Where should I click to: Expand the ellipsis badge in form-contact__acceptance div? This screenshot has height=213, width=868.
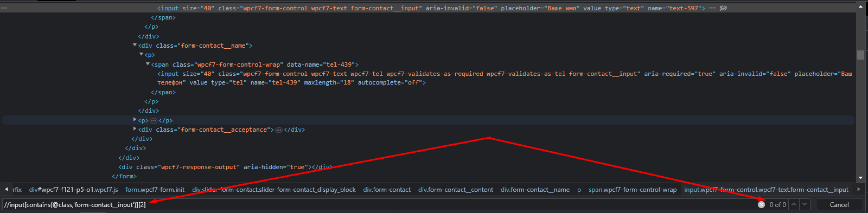(279, 130)
